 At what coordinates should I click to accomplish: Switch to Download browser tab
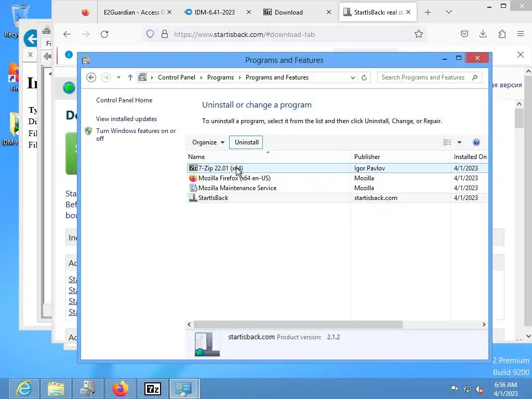pyautogui.click(x=288, y=12)
